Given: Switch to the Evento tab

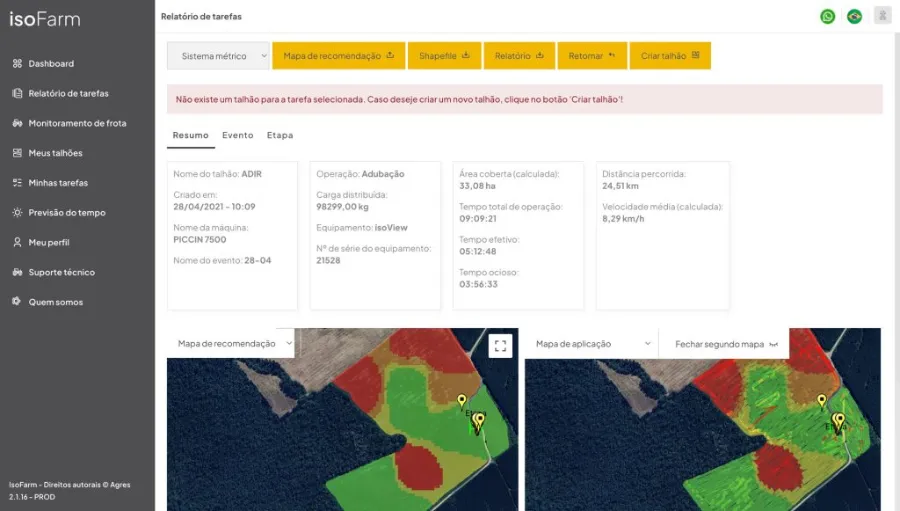Looking at the screenshot, I should click(238, 135).
